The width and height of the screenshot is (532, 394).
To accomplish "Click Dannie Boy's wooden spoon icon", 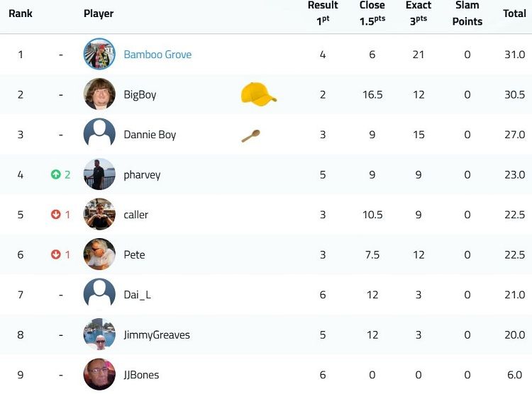I will tap(250, 136).
